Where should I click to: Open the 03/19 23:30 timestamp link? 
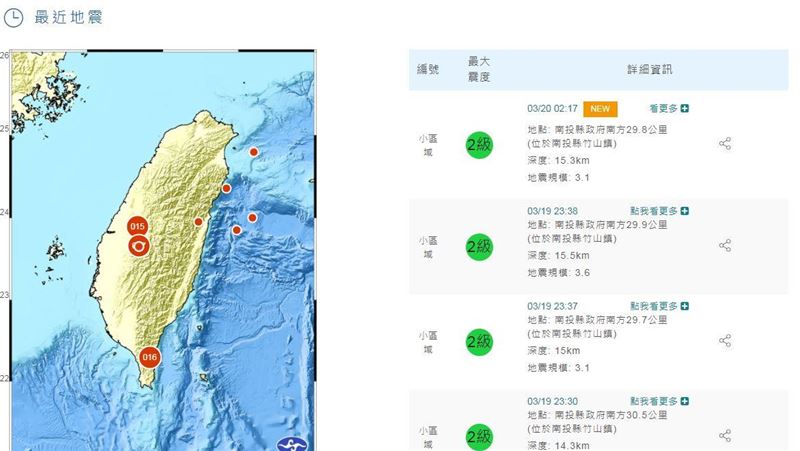coord(553,401)
